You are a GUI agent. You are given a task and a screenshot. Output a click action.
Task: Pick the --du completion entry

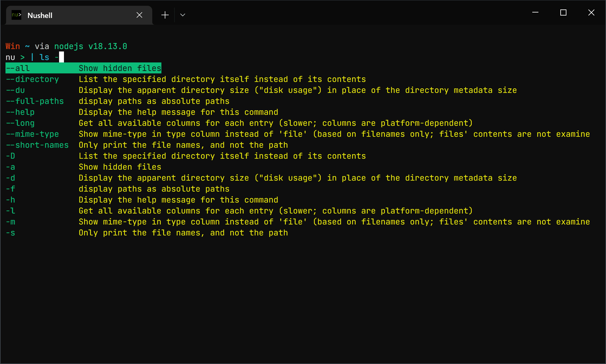[x=16, y=90]
